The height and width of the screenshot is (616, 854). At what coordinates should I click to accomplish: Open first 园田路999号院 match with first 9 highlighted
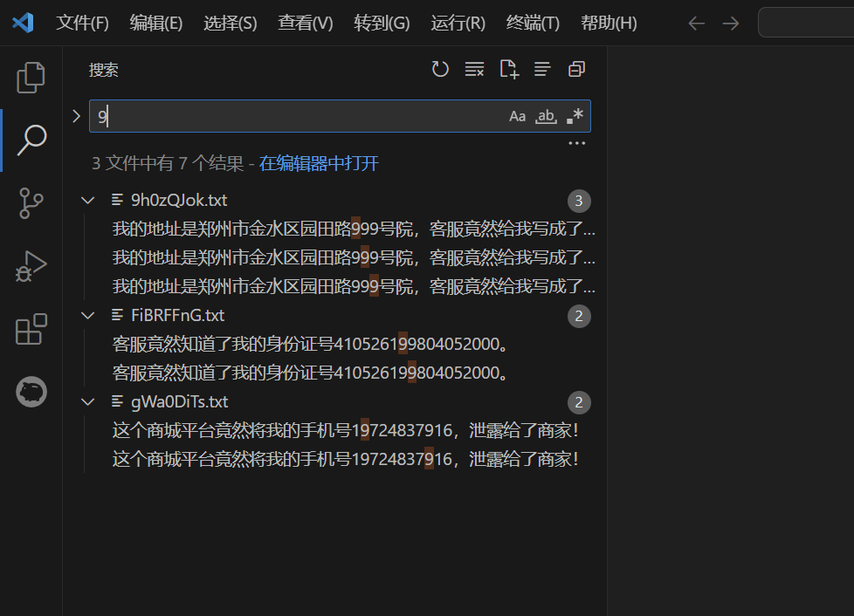[x=354, y=229]
